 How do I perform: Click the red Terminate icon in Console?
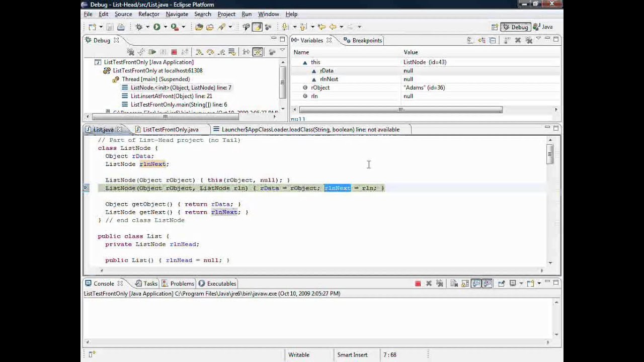click(x=418, y=284)
